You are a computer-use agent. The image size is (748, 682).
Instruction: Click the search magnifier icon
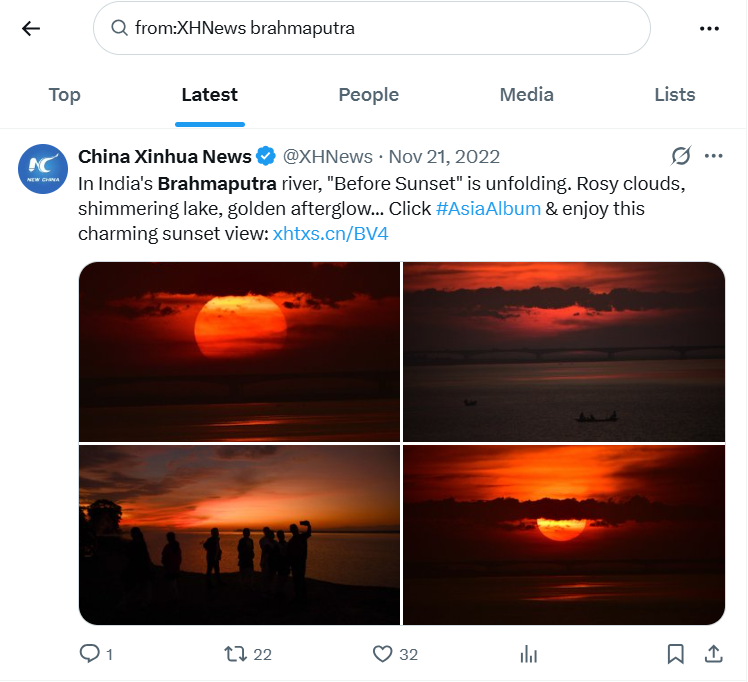click(x=119, y=28)
